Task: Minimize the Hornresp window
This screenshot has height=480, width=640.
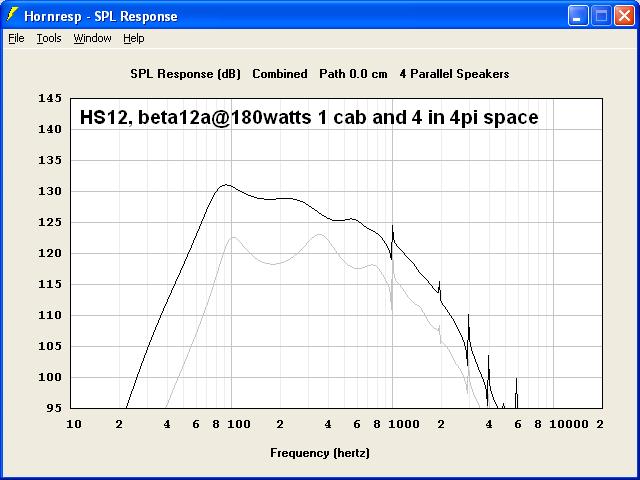Action: coord(577,16)
